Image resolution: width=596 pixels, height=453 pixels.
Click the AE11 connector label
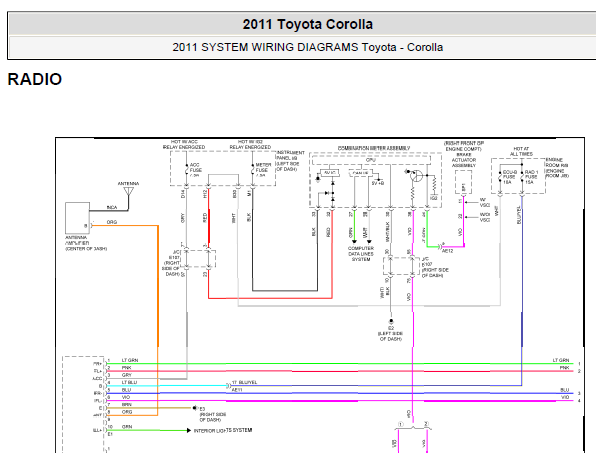[x=236, y=390]
